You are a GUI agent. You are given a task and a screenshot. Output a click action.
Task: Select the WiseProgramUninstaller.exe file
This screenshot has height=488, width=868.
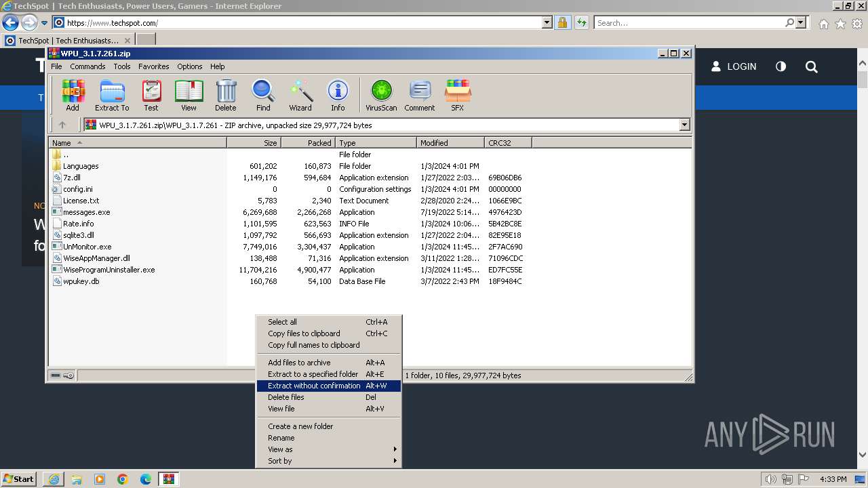point(108,270)
